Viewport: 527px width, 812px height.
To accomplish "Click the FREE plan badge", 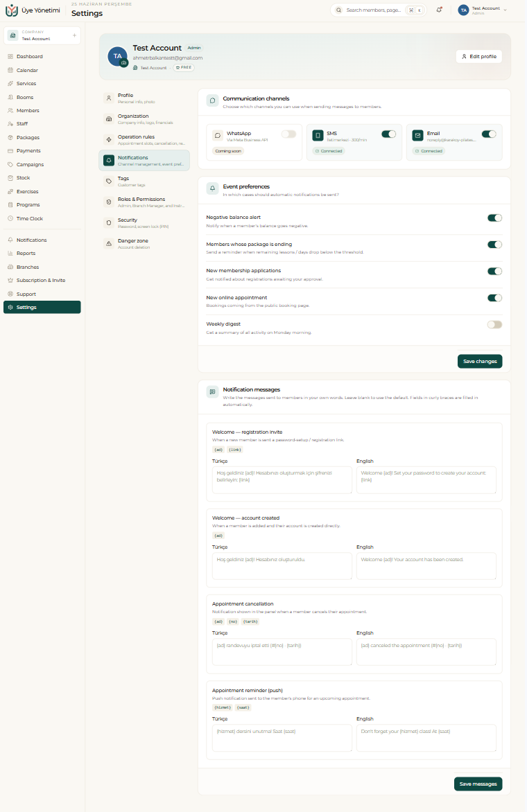I will (184, 67).
